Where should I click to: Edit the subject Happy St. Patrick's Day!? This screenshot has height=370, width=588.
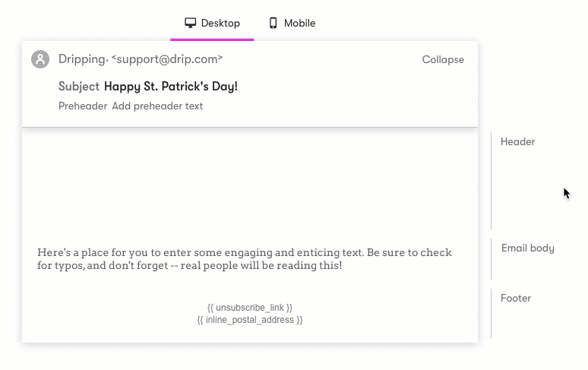(x=171, y=87)
